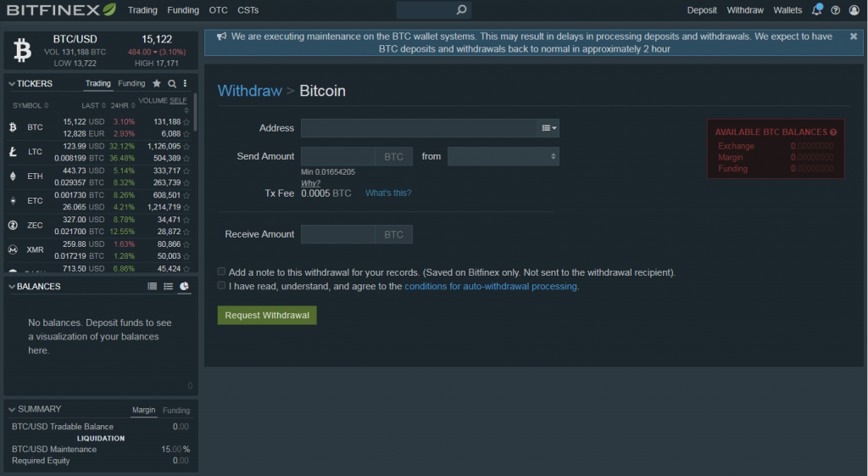Click the Bitcoin symbol beside BTC/USD header
Image resolution: width=868 pixels, height=476 pixels.
[22, 50]
